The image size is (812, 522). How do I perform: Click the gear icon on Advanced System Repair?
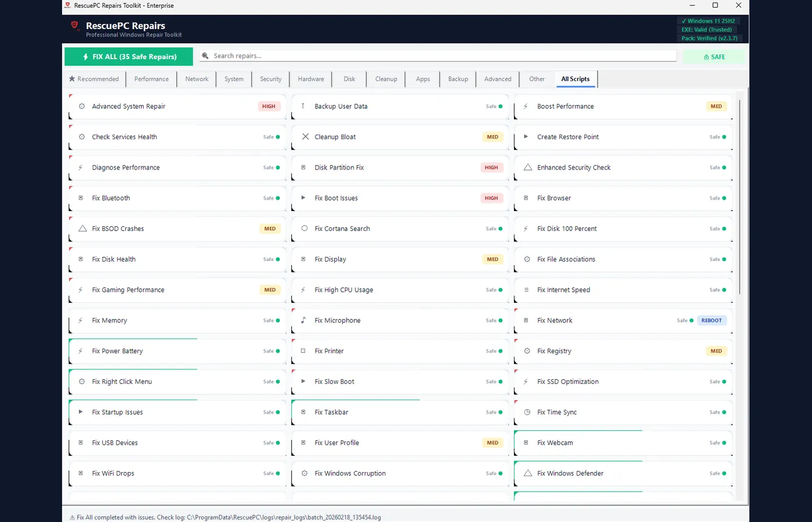[82, 106]
